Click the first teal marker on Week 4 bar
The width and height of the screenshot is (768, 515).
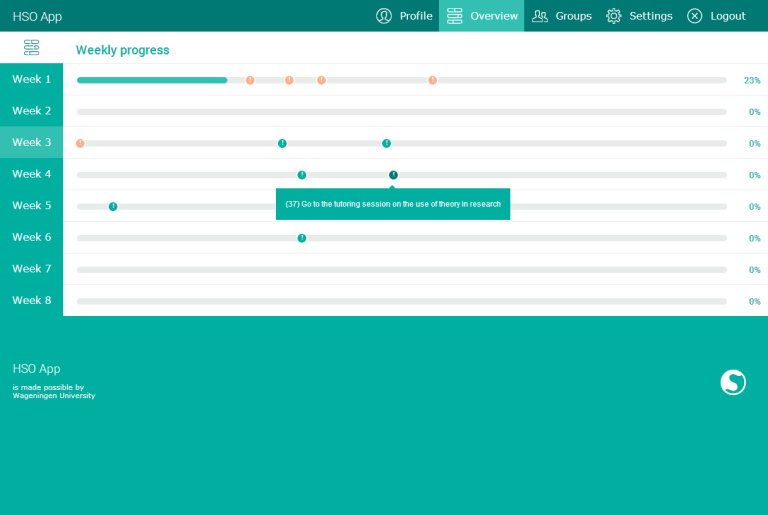[x=302, y=175]
